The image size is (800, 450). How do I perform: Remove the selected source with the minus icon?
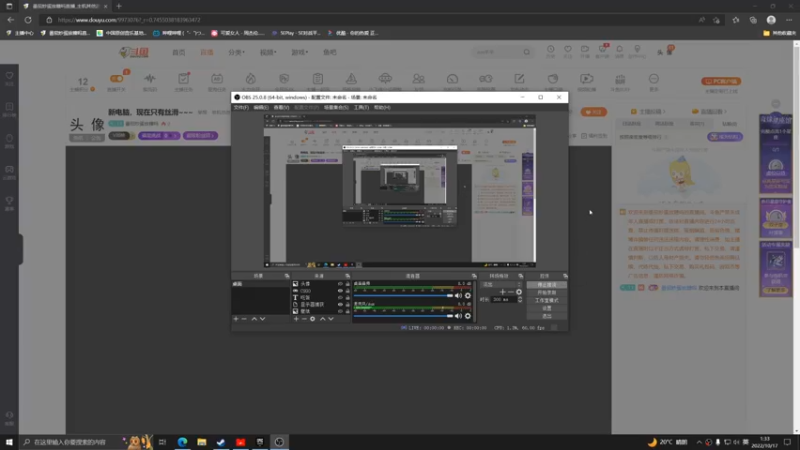[x=304, y=319]
